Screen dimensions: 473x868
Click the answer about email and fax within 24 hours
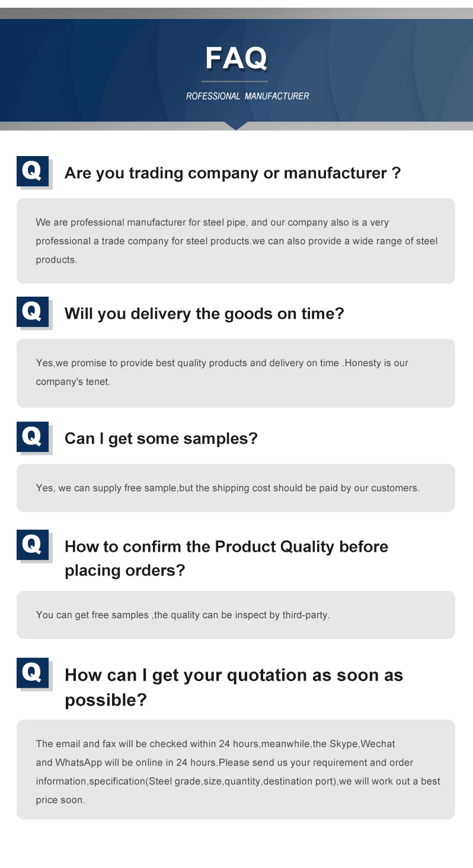click(237, 771)
